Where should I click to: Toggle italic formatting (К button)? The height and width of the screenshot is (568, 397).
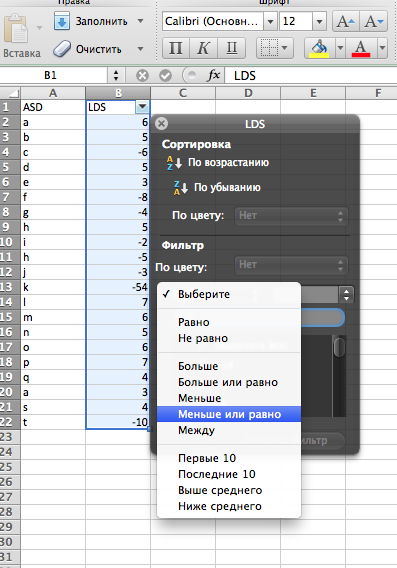point(204,48)
